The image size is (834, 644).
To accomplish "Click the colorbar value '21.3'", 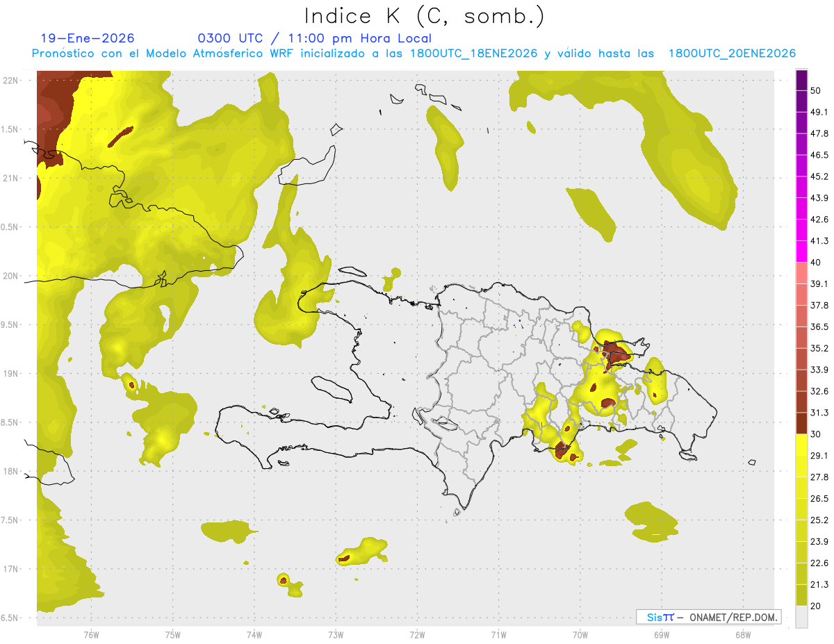I will 819,585.
